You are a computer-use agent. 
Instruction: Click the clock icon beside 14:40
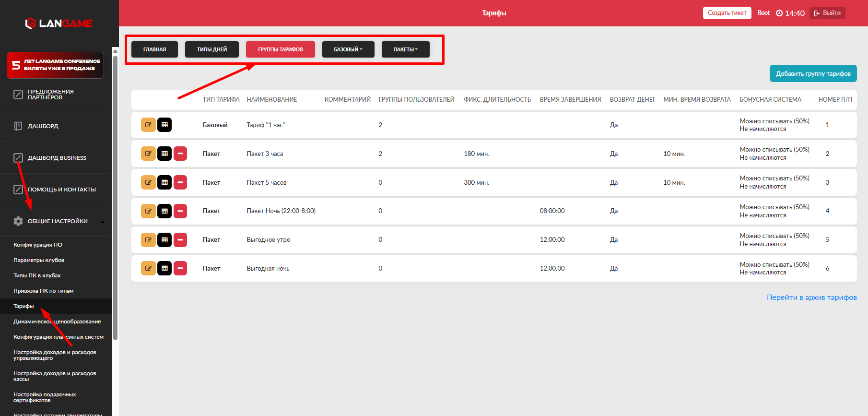(x=779, y=13)
